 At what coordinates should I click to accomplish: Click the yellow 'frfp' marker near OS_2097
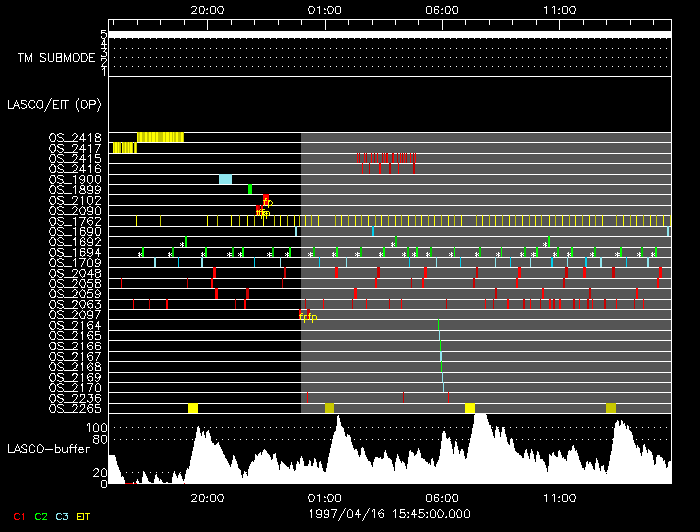[x=308, y=318]
